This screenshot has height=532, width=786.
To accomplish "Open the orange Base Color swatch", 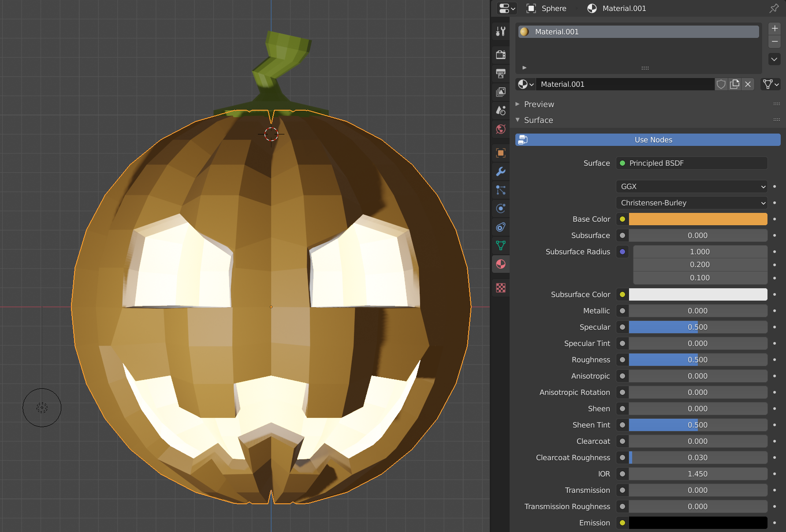I will tap(698, 219).
